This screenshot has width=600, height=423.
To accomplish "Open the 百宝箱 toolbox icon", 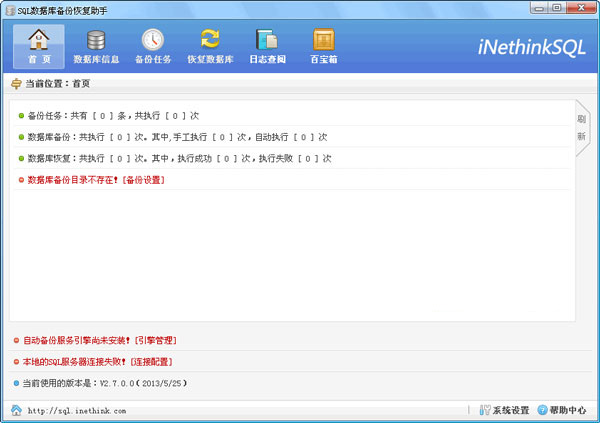I will coord(324,45).
